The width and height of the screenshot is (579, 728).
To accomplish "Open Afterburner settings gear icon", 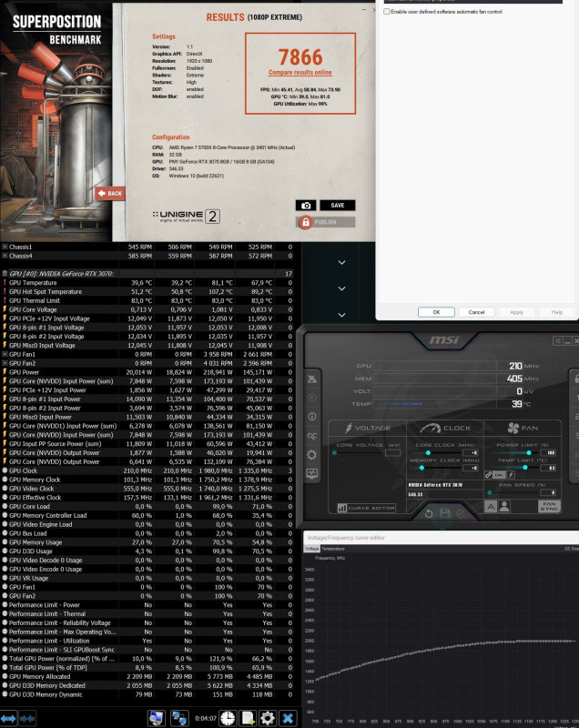I will (312, 454).
